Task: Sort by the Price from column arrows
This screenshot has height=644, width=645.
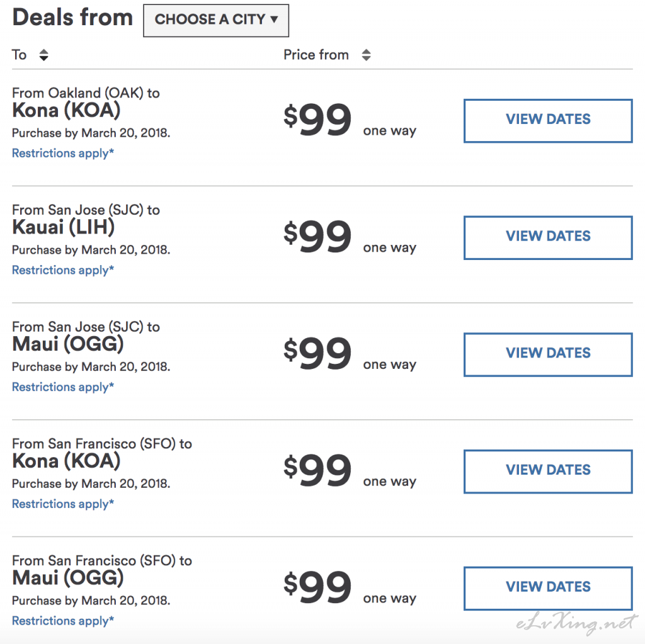Action: [x=366, y=55]
